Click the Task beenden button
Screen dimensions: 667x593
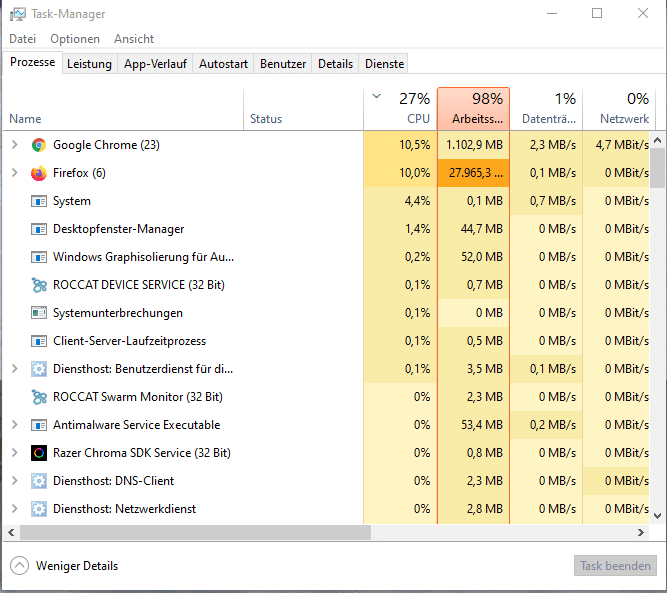[x=615, y=566]
